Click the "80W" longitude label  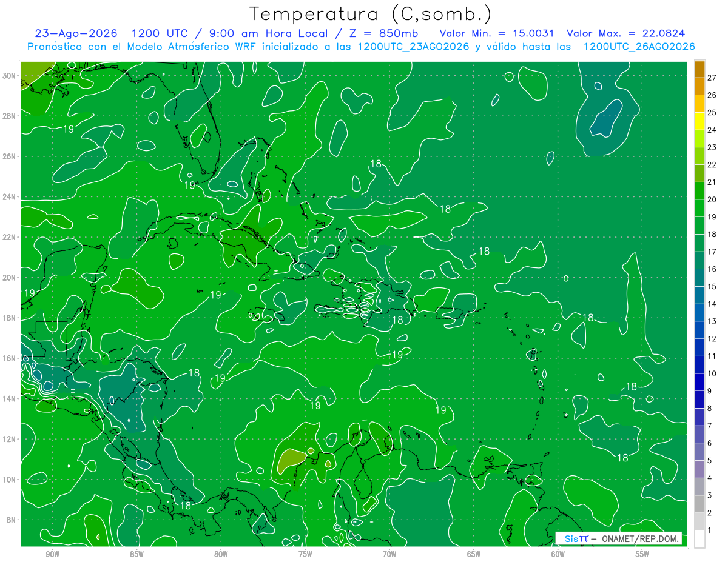click(221, 554)
